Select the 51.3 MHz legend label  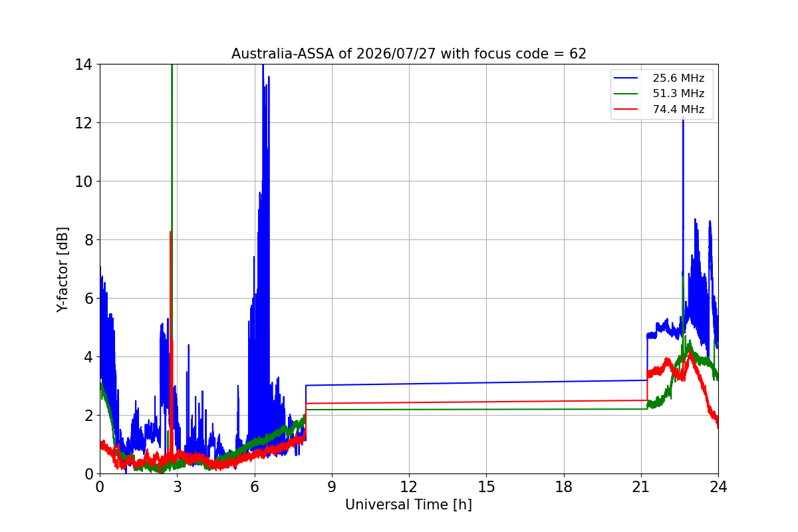[x=678, y=94]
